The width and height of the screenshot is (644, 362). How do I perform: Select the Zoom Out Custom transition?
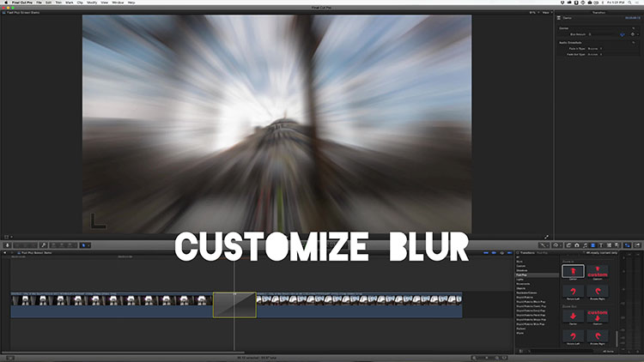(x=598, y=316)
